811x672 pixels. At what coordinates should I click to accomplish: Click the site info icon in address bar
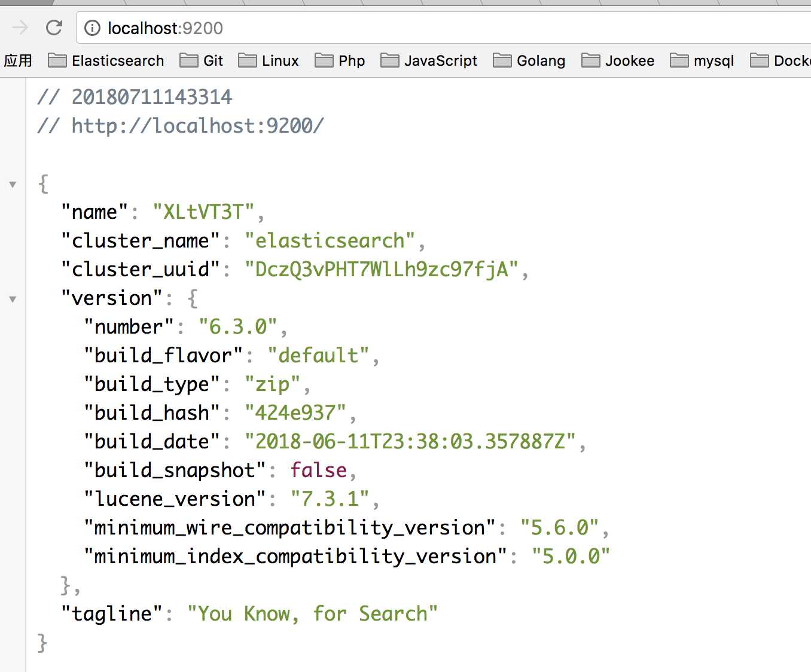[92, 28]
